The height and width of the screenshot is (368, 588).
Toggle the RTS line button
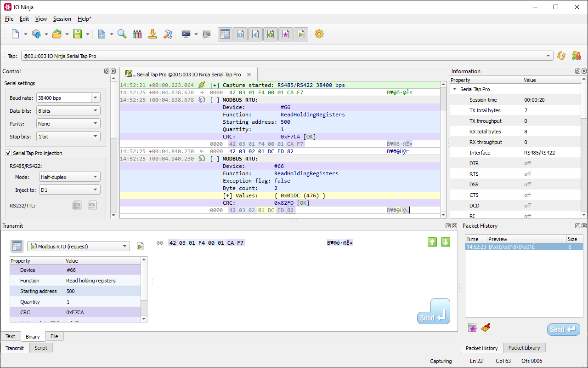coord(92,205)
